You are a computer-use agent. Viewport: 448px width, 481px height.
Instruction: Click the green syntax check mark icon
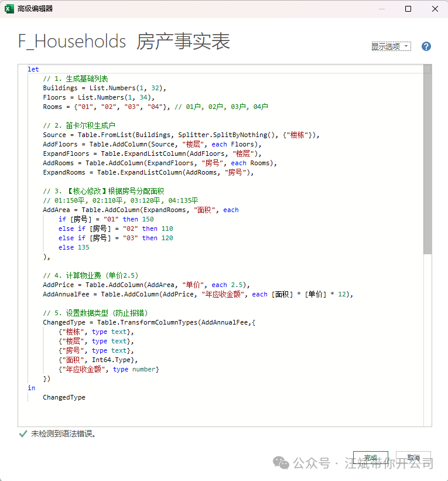pyautogui.click(x=23, y=434)
